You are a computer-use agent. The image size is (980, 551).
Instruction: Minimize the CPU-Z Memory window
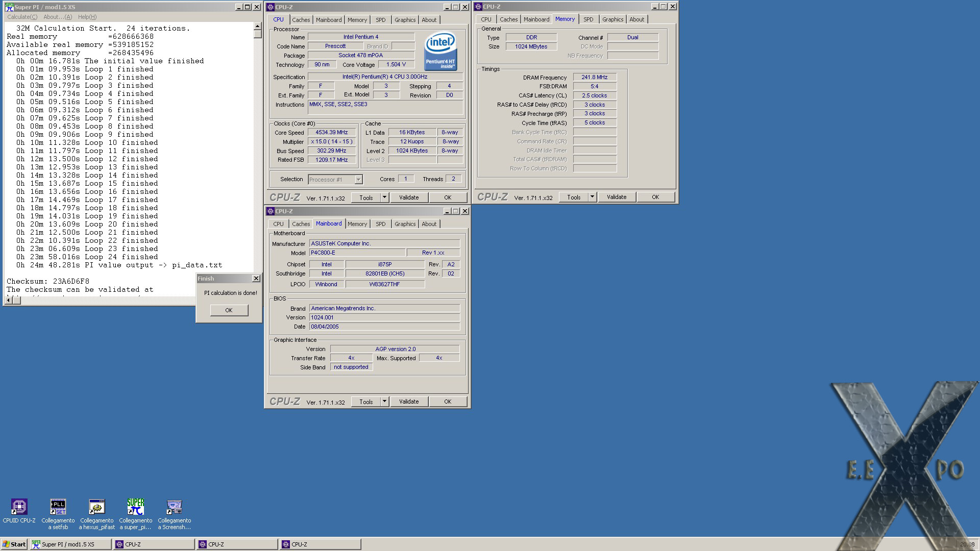click(x=654, y=7)
